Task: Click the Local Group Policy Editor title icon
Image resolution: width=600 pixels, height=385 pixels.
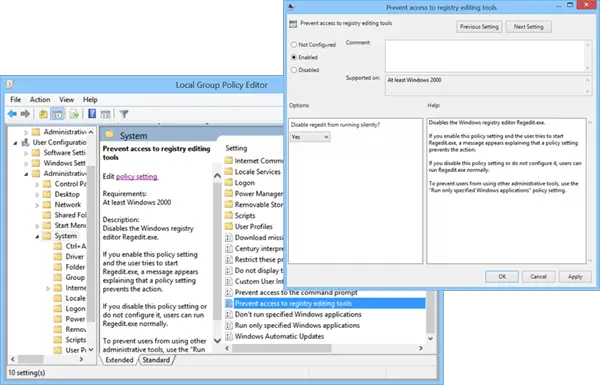Action: coord(10,84)
